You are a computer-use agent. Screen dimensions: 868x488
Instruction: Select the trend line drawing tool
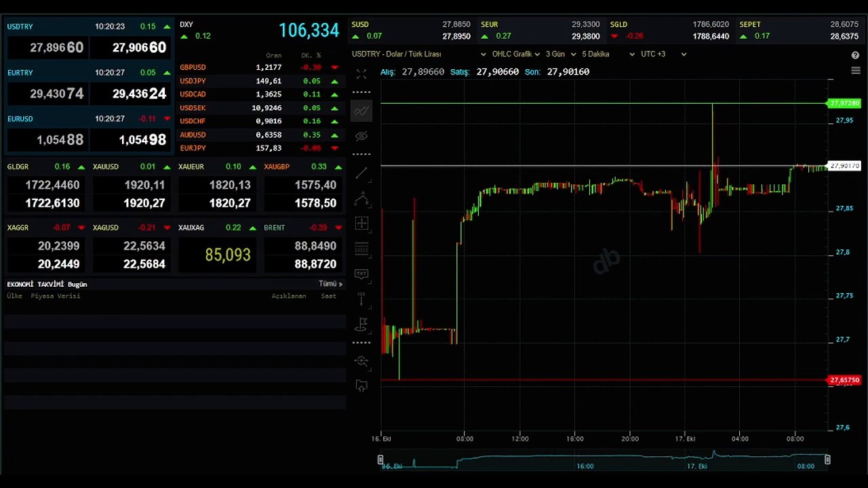coord(361,174)
